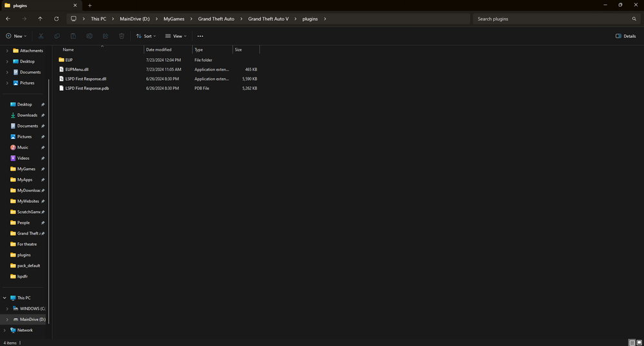Viewport: 644px width, 346px height.
Task: Click Grand Theft Auto in the breadcrumb
Action: [216, 19]
